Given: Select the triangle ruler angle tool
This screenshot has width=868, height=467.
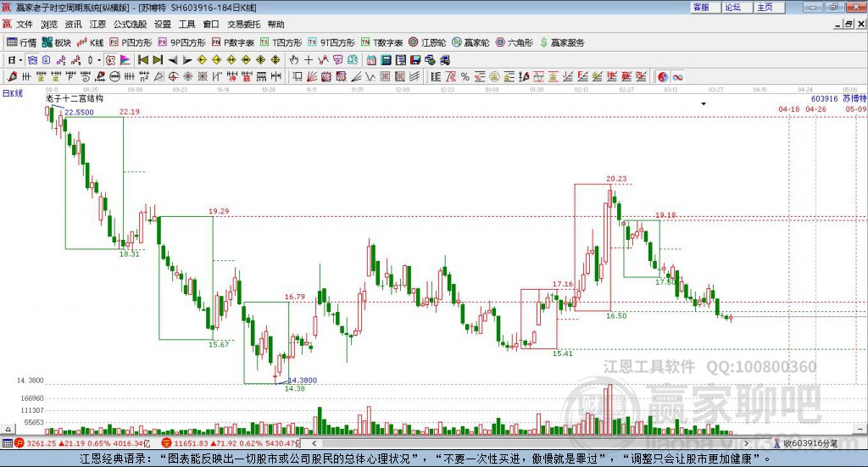Looking at the screenshot, I should [x=159, y=77].
